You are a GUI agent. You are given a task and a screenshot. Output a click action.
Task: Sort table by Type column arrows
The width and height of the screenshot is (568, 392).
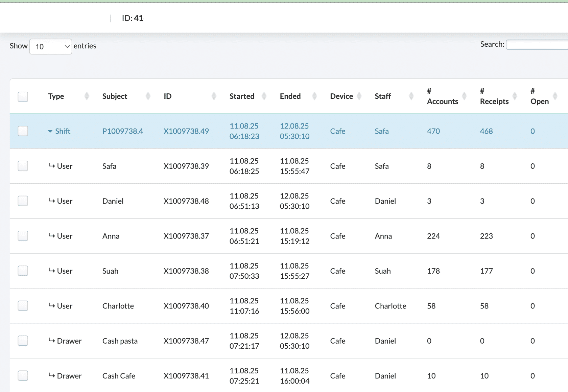pos(87,96)
